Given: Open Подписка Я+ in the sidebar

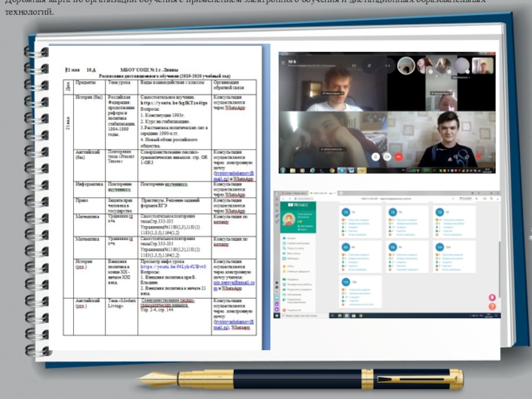Looking at the screenshot, I should click(292, 310).
